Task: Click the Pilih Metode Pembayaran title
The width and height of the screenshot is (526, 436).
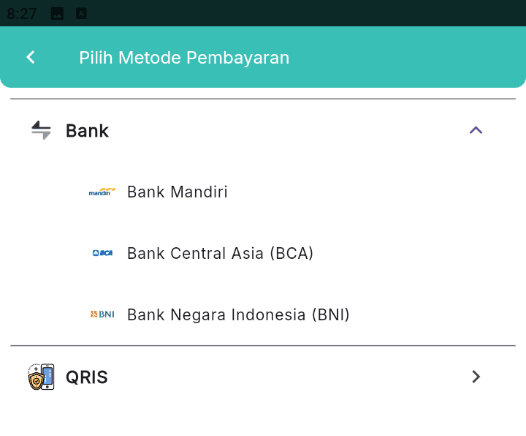Action: (184, 57)
